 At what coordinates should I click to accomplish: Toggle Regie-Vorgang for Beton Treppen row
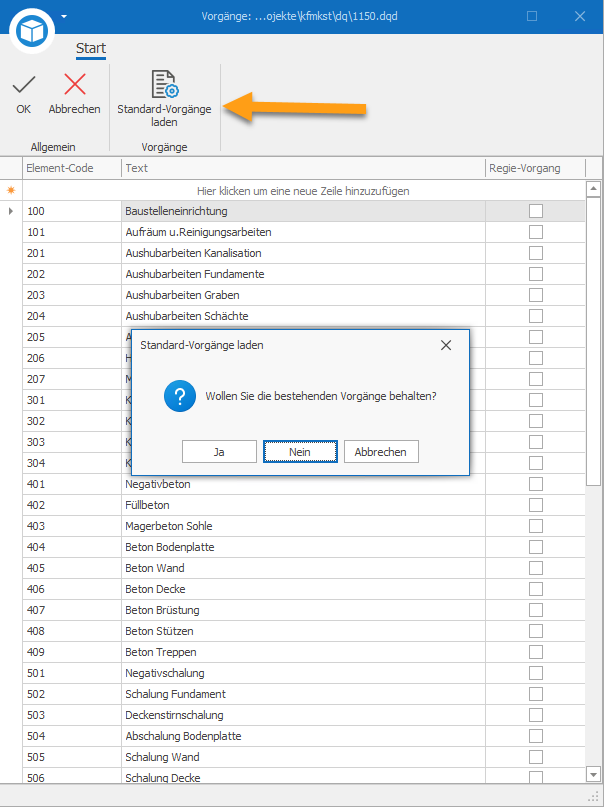pyautogui.click(x=536, y=652)
